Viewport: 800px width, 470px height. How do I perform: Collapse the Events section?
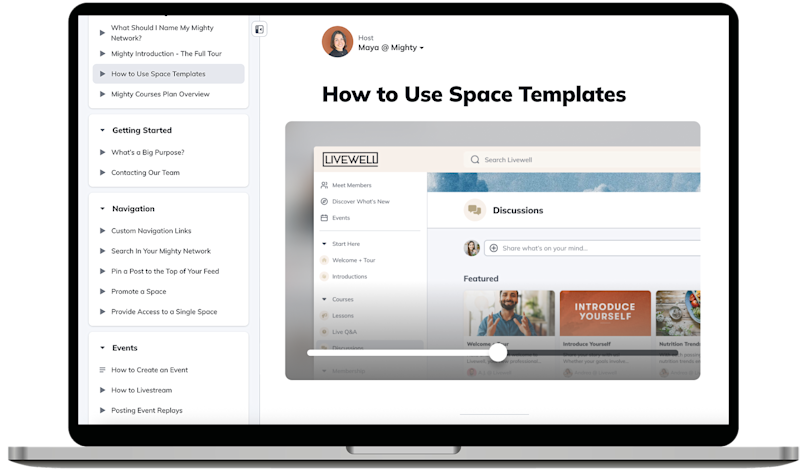pyautogui.click(x=102, y=348)
